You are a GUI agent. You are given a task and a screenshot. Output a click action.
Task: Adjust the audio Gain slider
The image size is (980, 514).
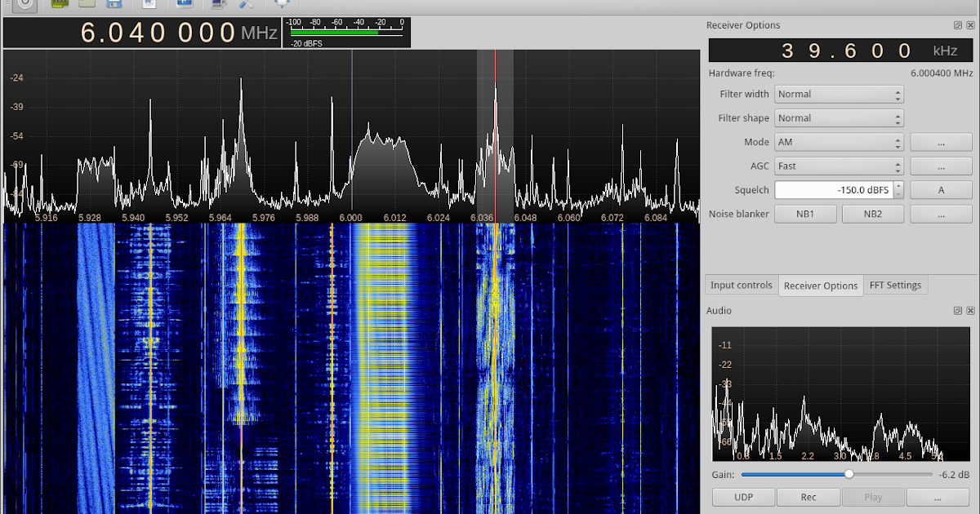coord(848,474)
